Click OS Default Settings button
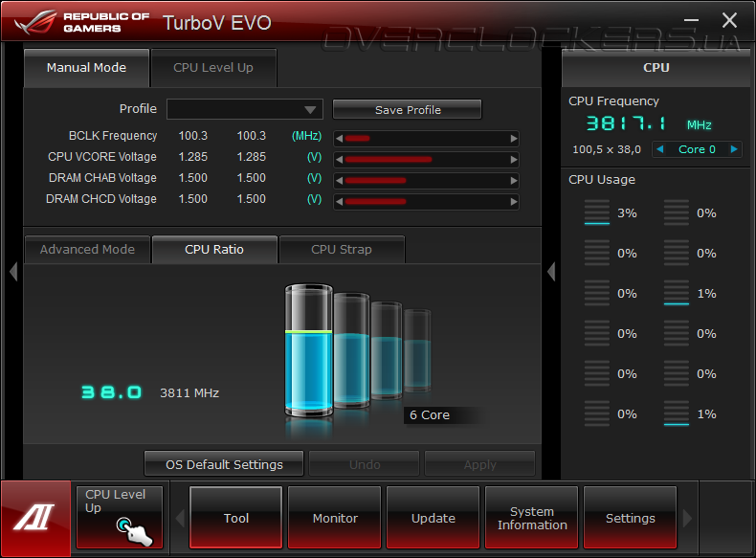The width and height of the screenshot is (756, 558). coord(224,464)
